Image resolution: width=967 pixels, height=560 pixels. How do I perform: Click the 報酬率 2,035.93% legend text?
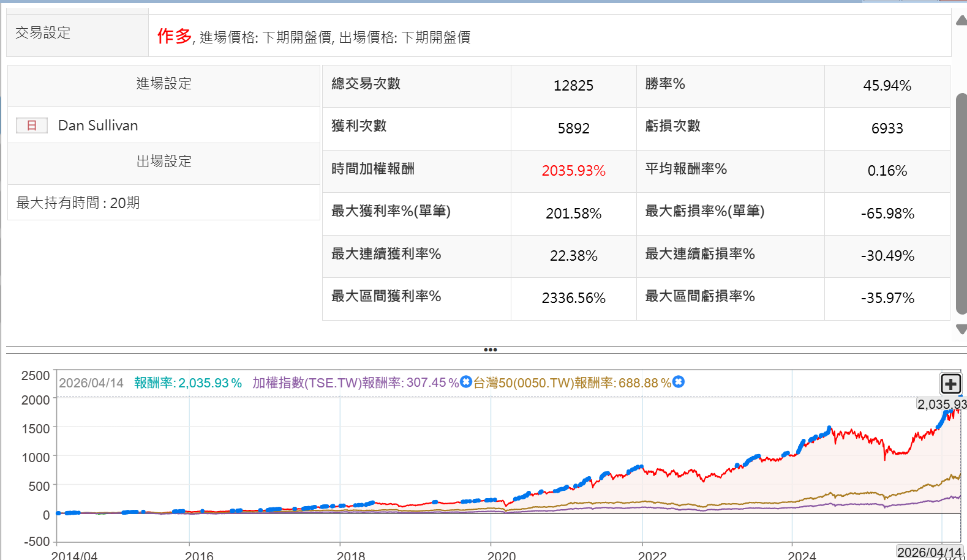(x=188, y=383)
